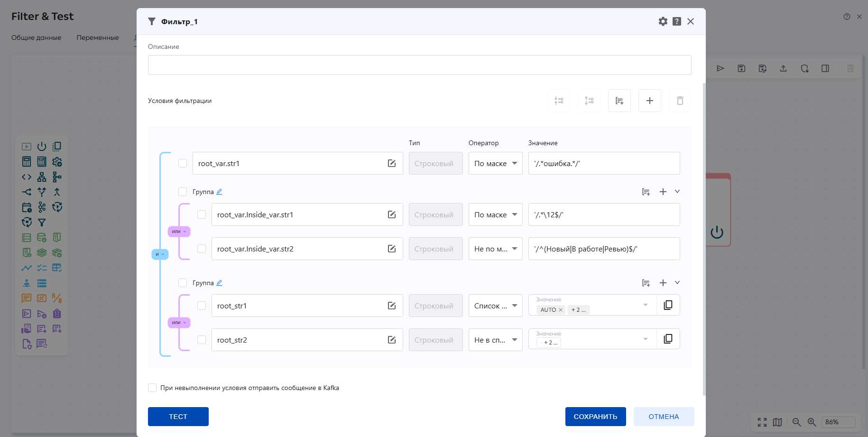Open Фильтр_1 settings gear icon

[x=663, y=21]
